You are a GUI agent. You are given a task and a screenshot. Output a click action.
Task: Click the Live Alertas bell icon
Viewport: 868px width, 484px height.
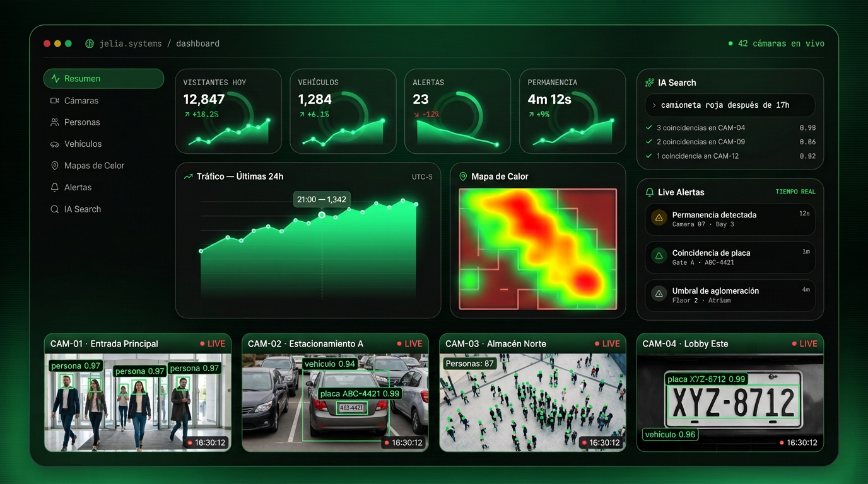[x=650, y=192]
